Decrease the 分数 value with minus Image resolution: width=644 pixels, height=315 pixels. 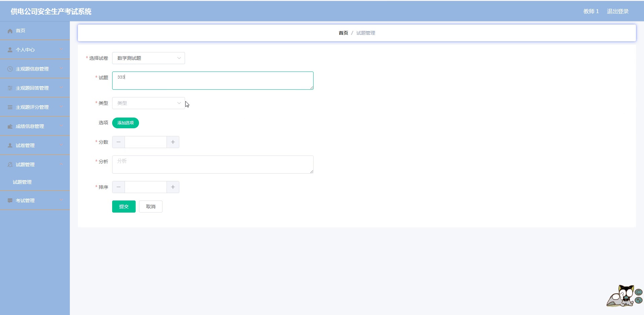[x=119, y=142]
